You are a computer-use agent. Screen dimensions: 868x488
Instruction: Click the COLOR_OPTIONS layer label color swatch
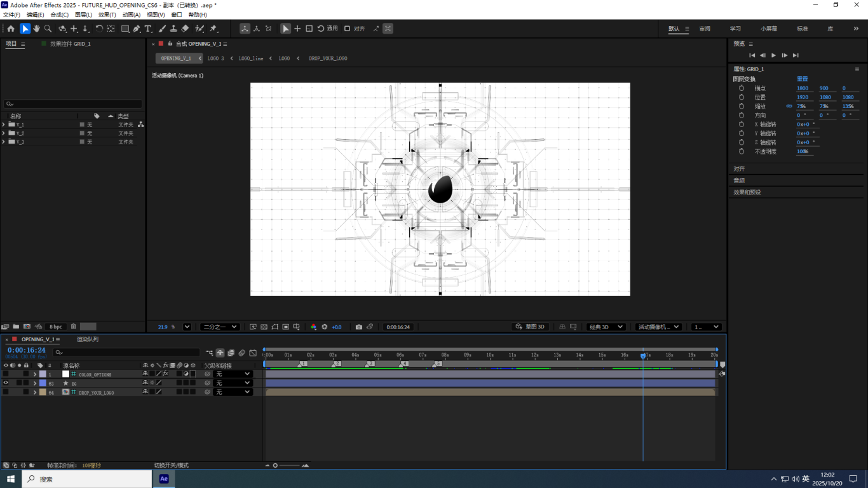click(43, 374)
